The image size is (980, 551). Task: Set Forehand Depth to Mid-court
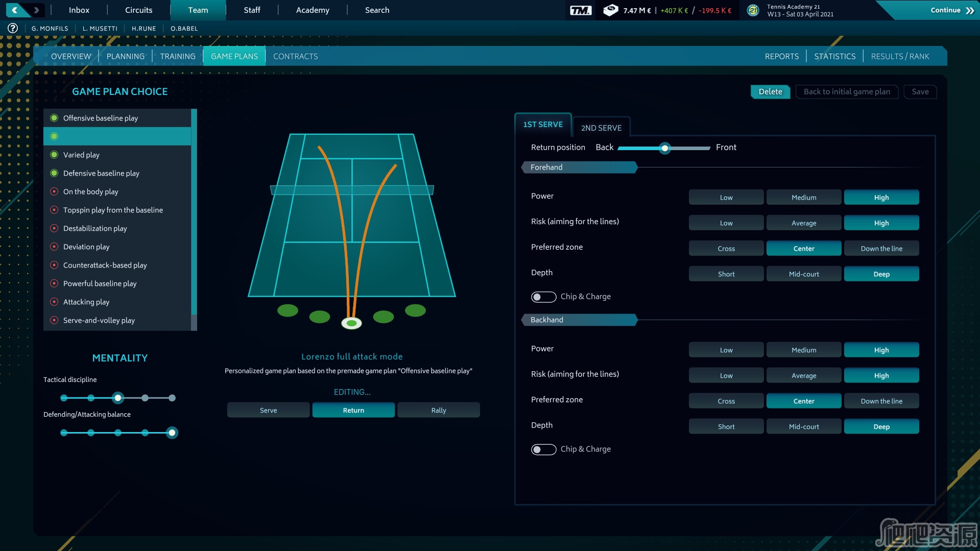(804, 274)
